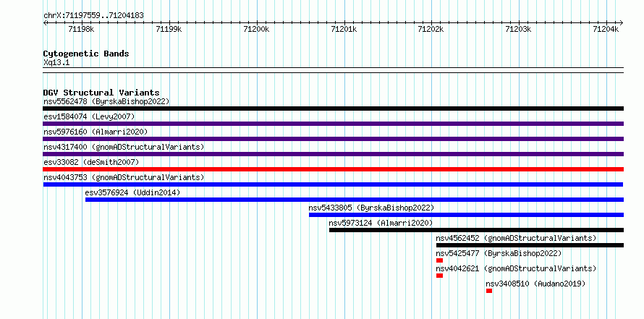
Task: Select the purple nsv4317400 variant bar
Action: 333,154
